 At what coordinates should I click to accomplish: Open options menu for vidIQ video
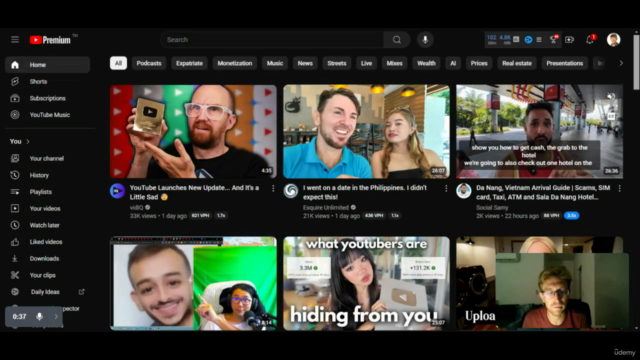click(x=273, y=188)
